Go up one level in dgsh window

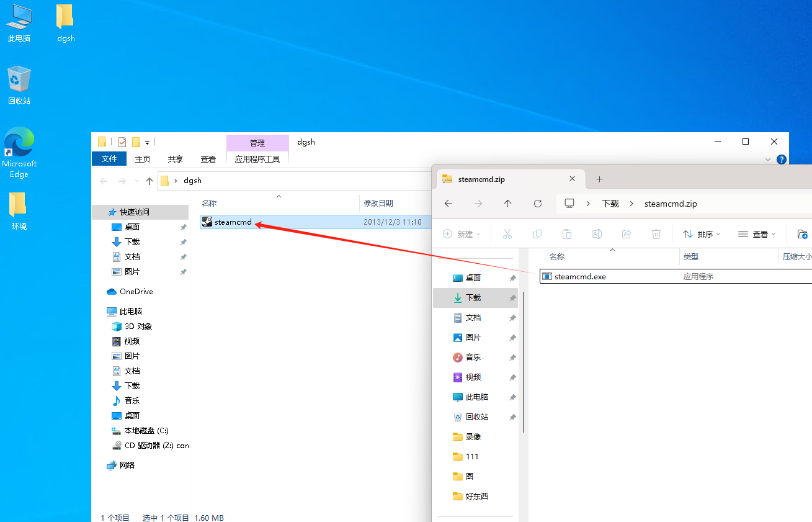149,181
